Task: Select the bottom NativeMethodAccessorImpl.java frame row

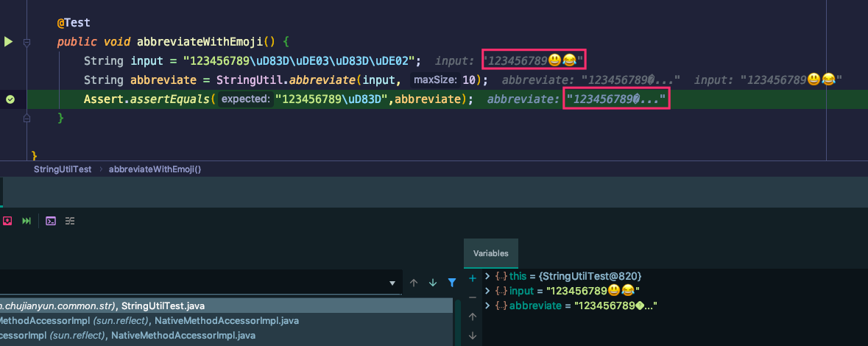Action: click(x=227, y=335)
